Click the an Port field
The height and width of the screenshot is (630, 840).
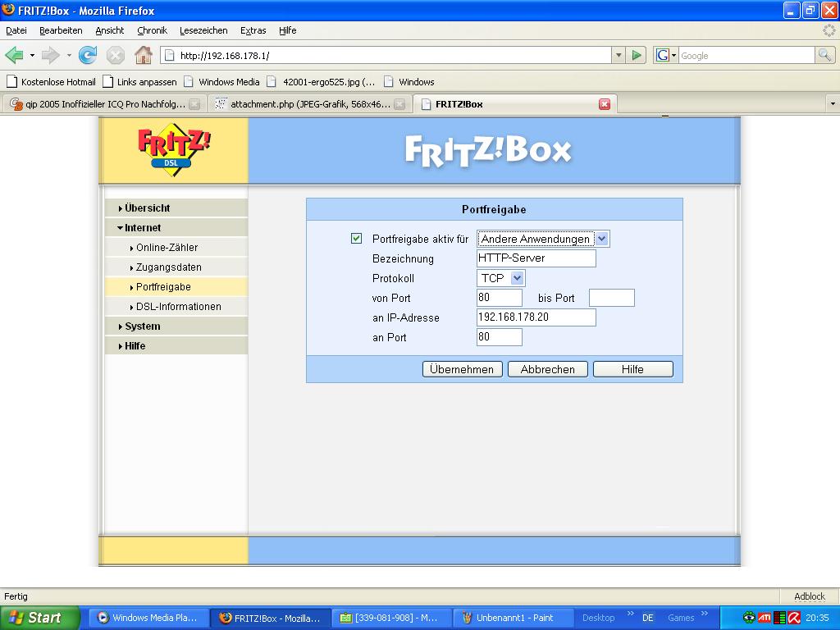[500, 337]
